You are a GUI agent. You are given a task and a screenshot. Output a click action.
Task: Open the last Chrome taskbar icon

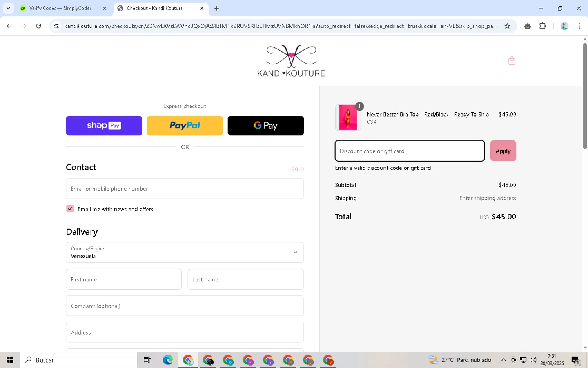[328, 360]
